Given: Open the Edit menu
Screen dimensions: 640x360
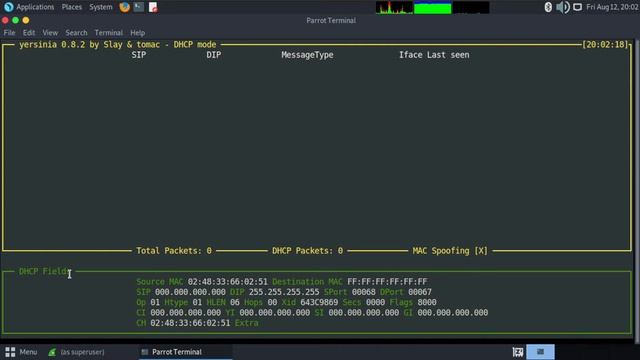Looking at the screenshot, I should (x=29, y=33).
